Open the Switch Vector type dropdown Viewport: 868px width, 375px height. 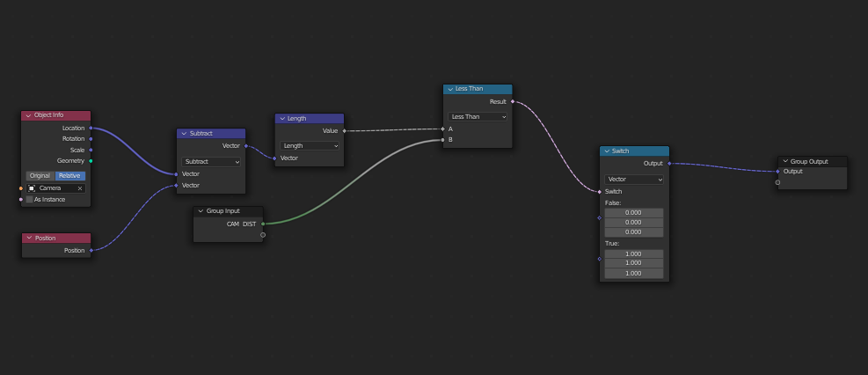(x=634, y=180)
